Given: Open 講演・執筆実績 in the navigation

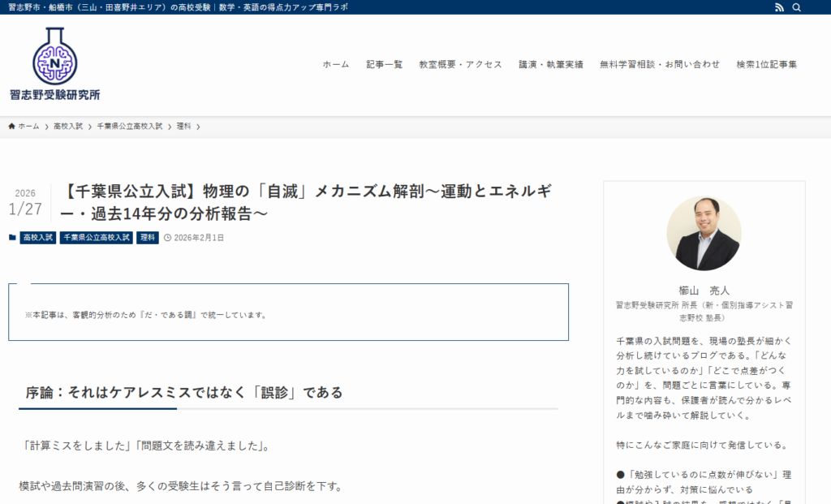Looking at the screenshot, I should click(551, 65).
